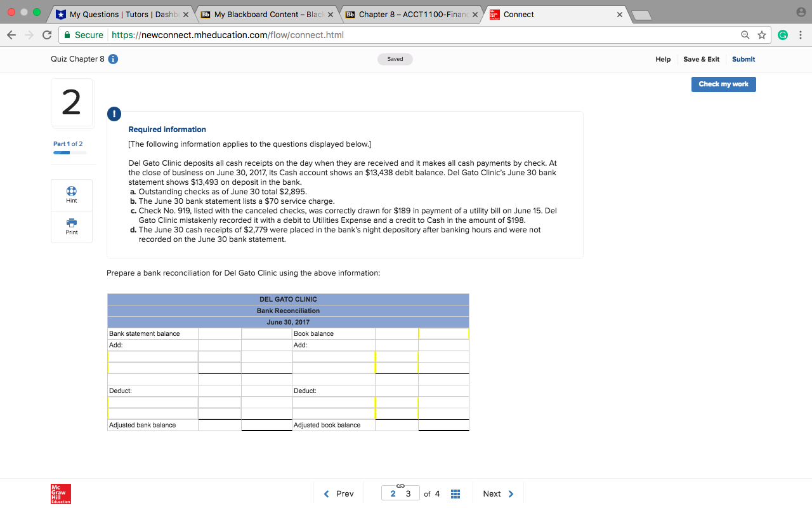Reload the Connect page
The image size is (812, 508).
[x=46, y=35]
